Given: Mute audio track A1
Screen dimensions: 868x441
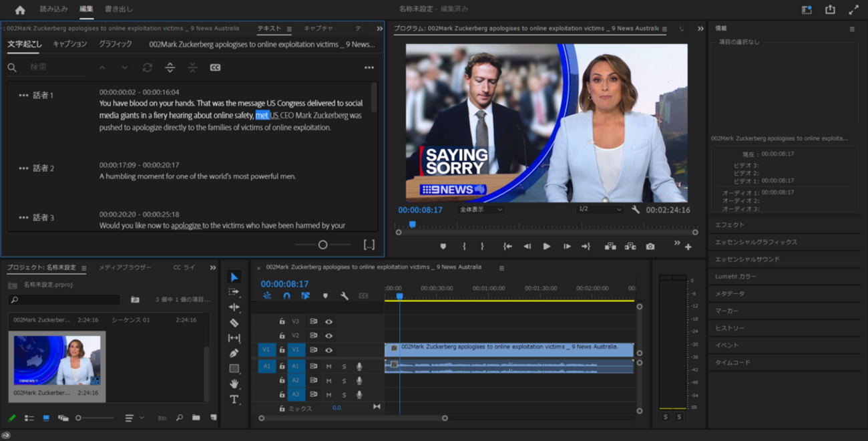Looking at the screenshot, I should point(329,366).
